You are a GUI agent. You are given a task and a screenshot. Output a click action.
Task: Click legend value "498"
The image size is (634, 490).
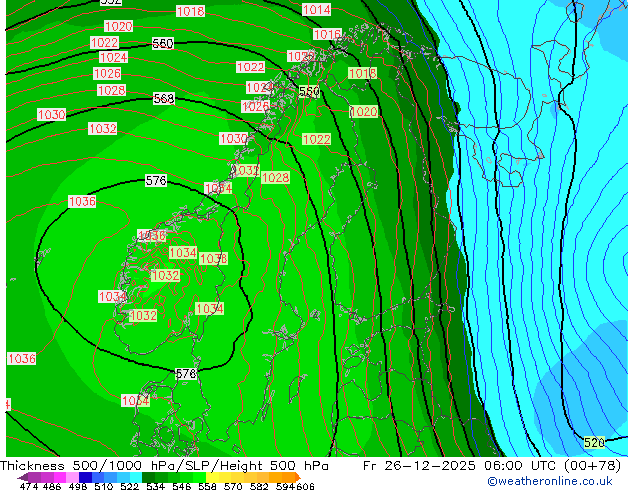pyautogui.click(x=78, y=486)
